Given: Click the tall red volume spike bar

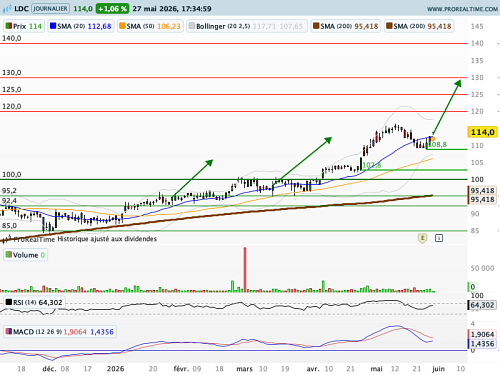Looking at the screenshot, I should (245, 270).
